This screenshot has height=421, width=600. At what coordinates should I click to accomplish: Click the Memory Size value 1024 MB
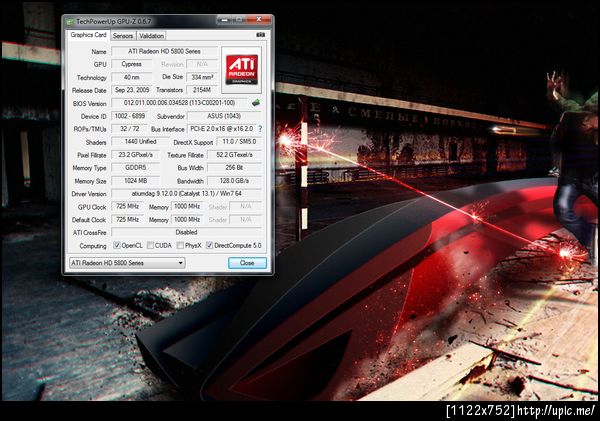(135, 181)
